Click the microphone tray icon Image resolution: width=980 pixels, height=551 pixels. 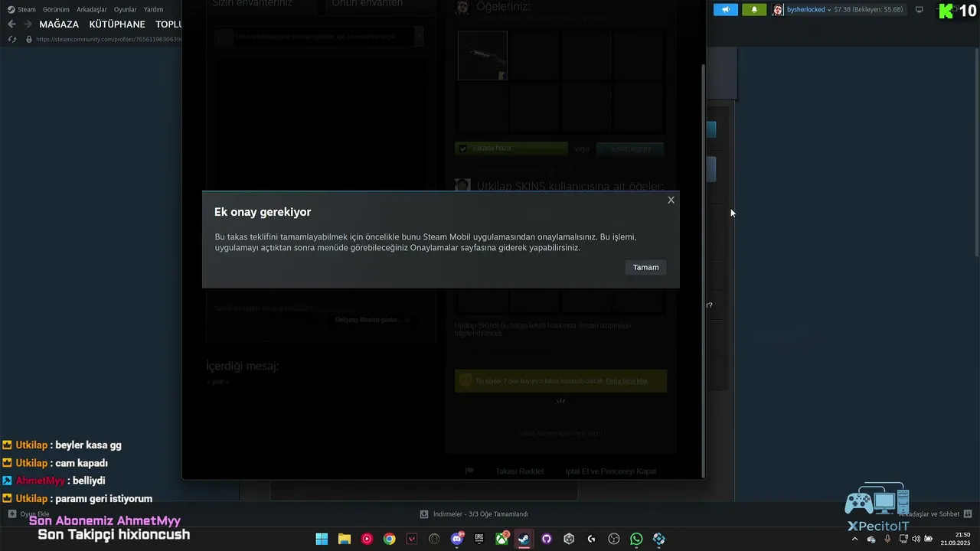[x=887, y=539]
